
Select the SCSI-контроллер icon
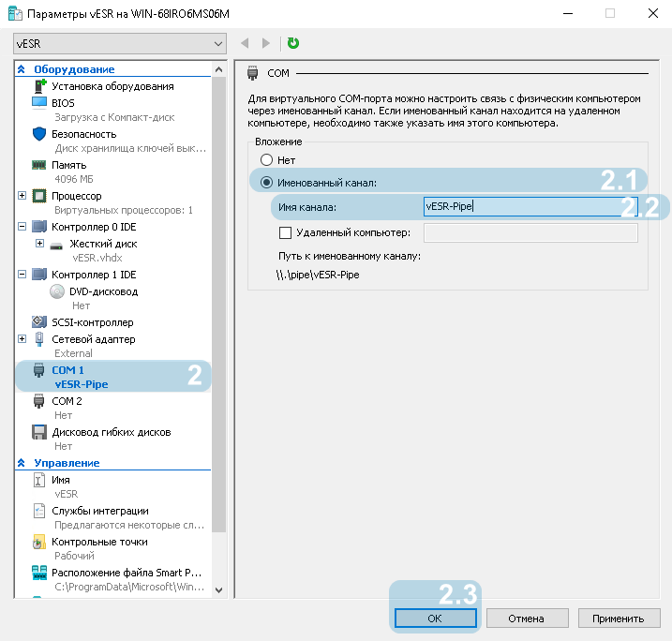(39, 321)
